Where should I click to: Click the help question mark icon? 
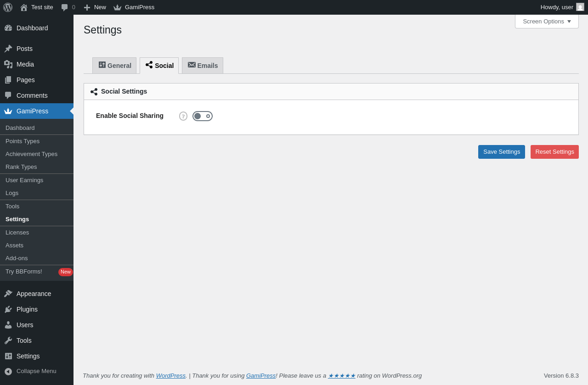pyautogui.click(x=183, y=116)
